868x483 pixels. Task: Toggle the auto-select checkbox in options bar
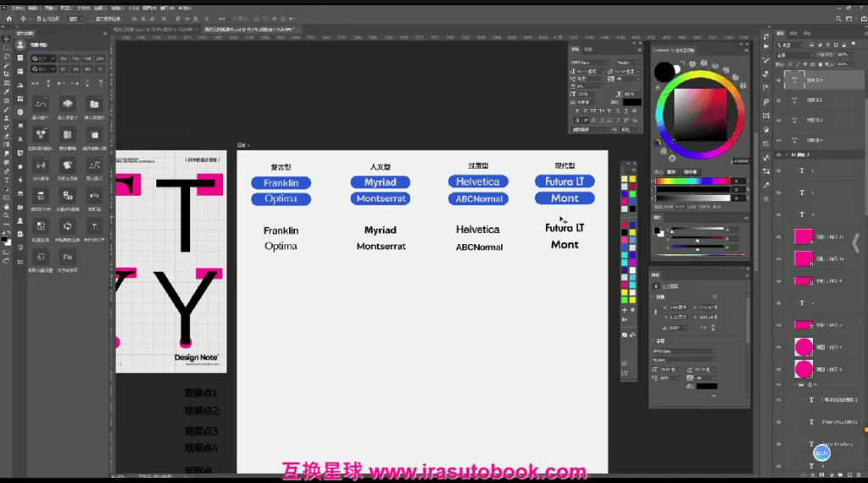coord(39,19)
